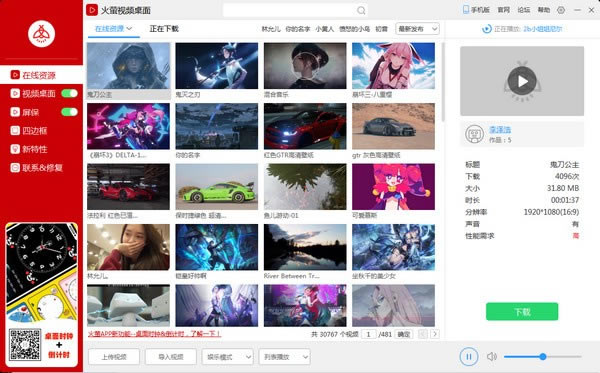Toggle the 视频桌面 switch off
The width and height of the screenshot is (600, 373).
(x=69, y=93)
